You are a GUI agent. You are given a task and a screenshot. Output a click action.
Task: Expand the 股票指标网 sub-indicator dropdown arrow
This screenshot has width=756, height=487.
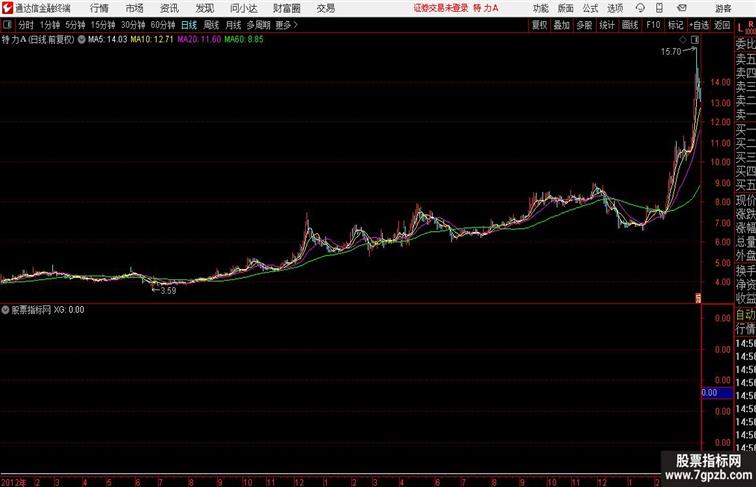tap(5, 310)
